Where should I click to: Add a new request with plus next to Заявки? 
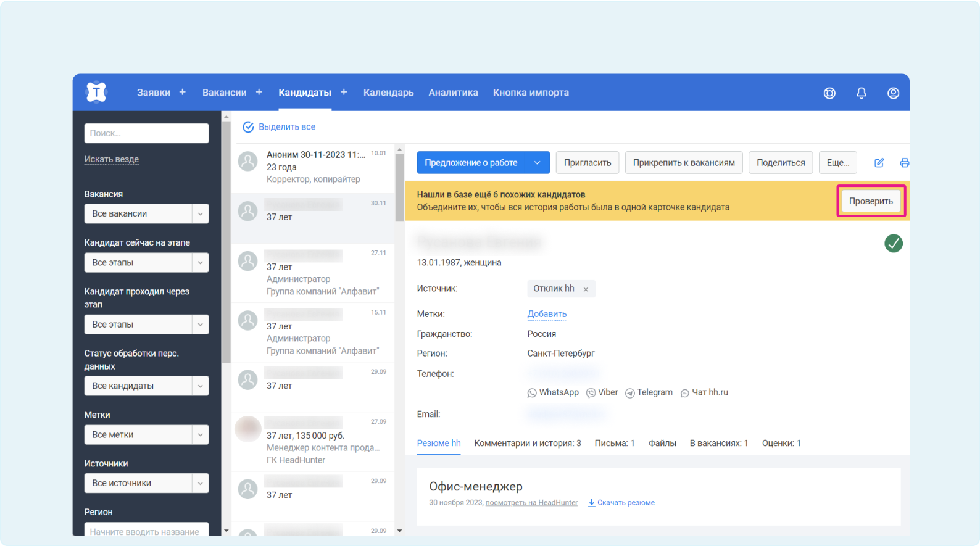(182, 92)
